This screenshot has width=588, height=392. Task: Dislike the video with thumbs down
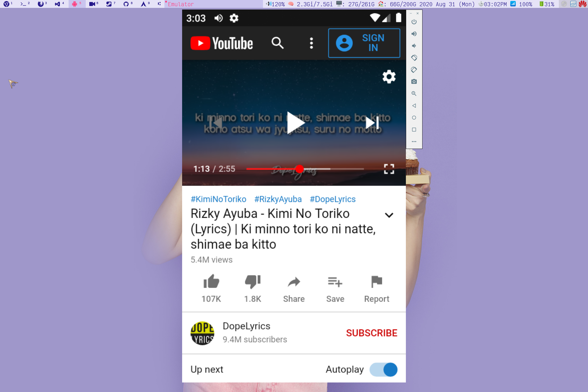[253, 282]
